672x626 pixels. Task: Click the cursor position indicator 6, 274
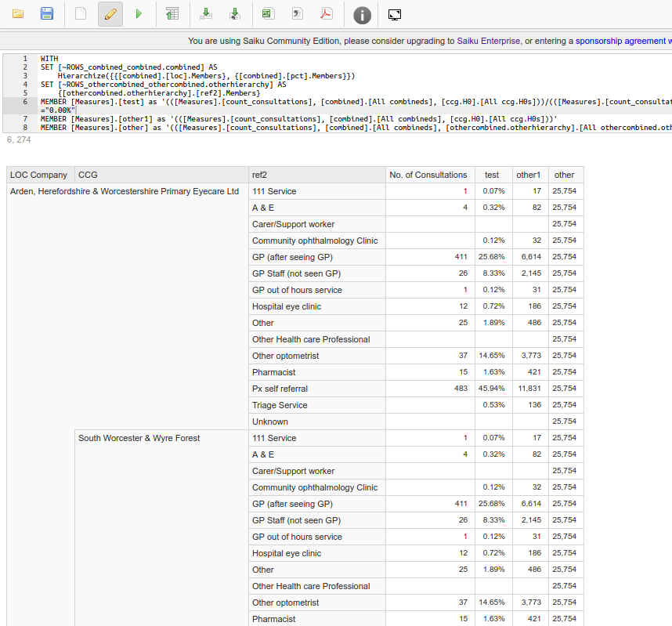(19, 139)
